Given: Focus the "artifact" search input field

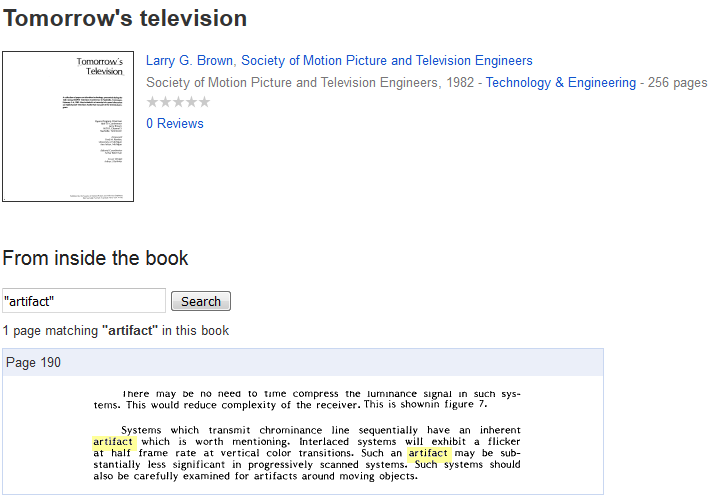Looking at the screenshot, I should tap(84, 300).
